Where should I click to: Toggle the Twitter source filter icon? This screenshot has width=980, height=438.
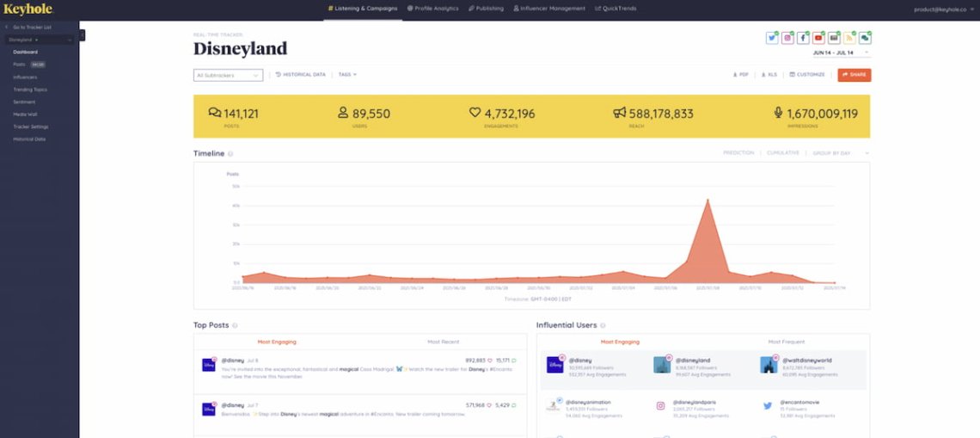tap(772, 38)
